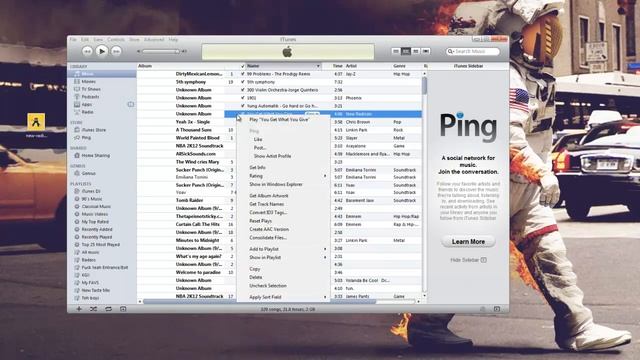This screenshot has height=360, width=640.
Task: Switch to song list view button
Action: (x=396, y=51)
